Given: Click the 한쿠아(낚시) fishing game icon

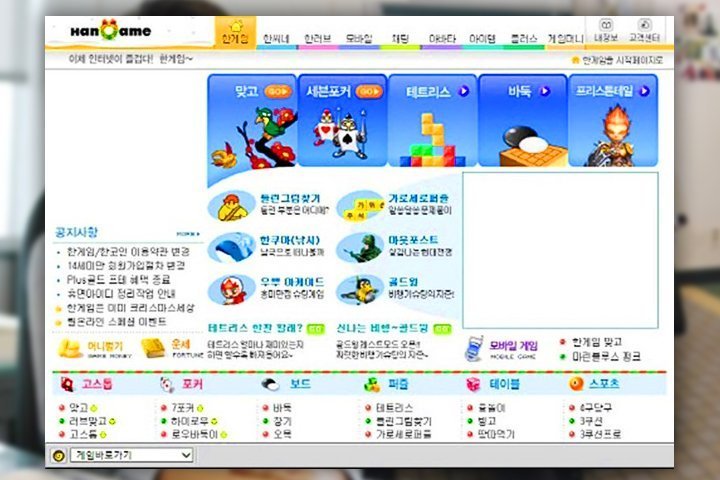Looking at the screenshot, I should point(231,247).
